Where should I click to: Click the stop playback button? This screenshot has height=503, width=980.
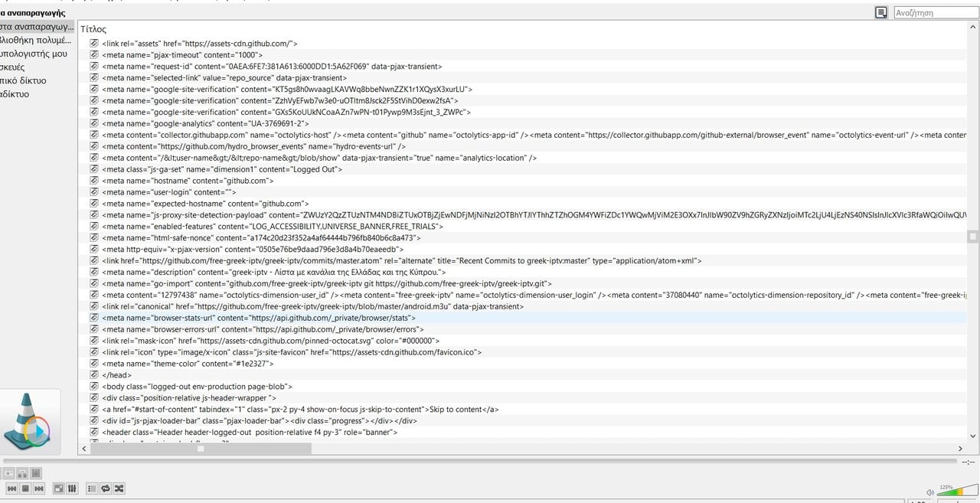(25, 488)
